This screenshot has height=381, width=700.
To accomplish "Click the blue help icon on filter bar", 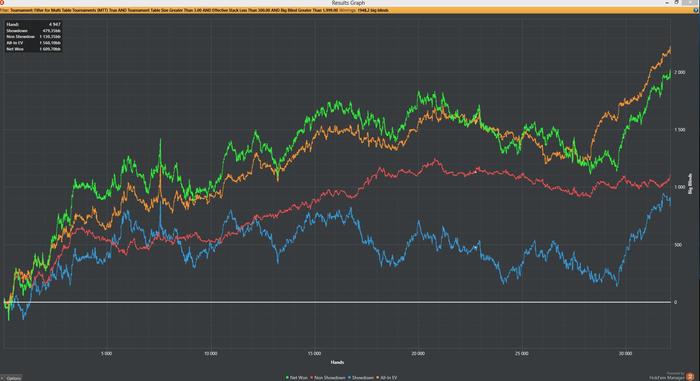I will pos(696,10).
